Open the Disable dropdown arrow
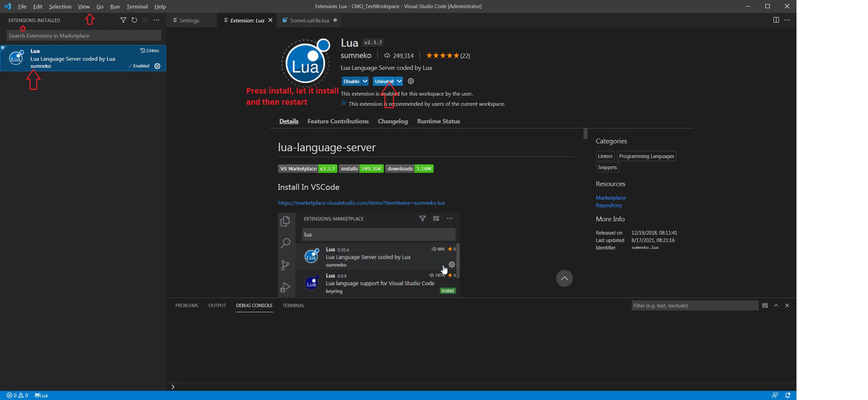The width and height of the screenshot is (868, 400). 365,81
